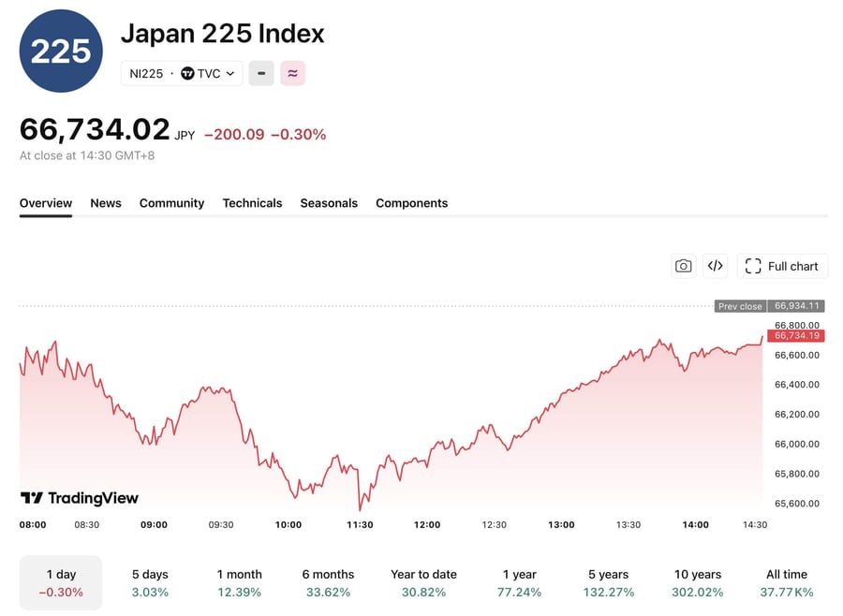The image size is (843, 616).
Task: Expand the NI225 TVC symbol dropdown
Action: point(182,74)
